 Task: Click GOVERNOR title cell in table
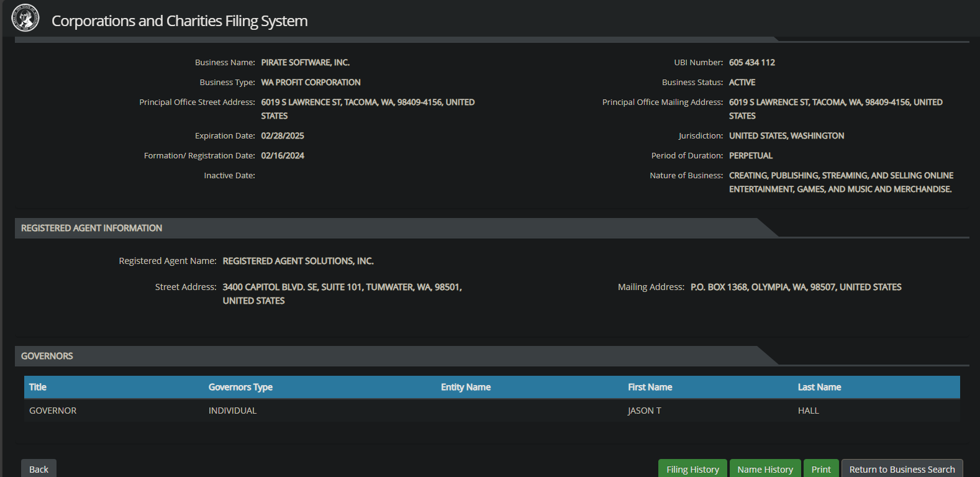(x=53, y=411)
